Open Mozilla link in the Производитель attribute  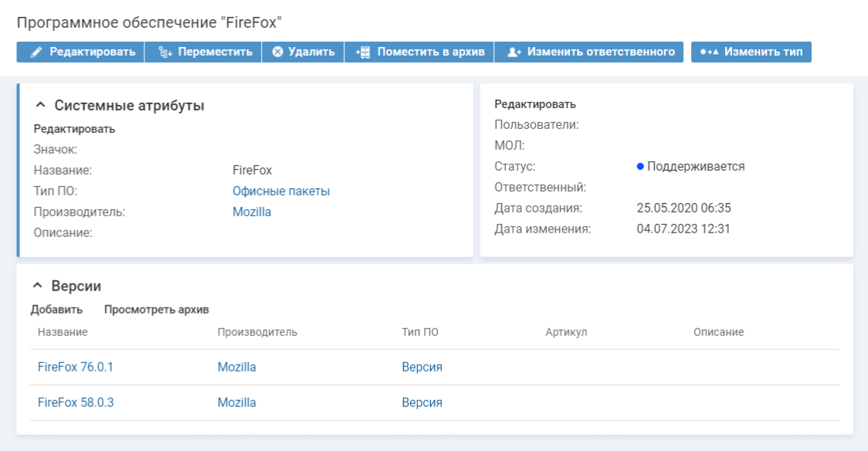[252, 212]
